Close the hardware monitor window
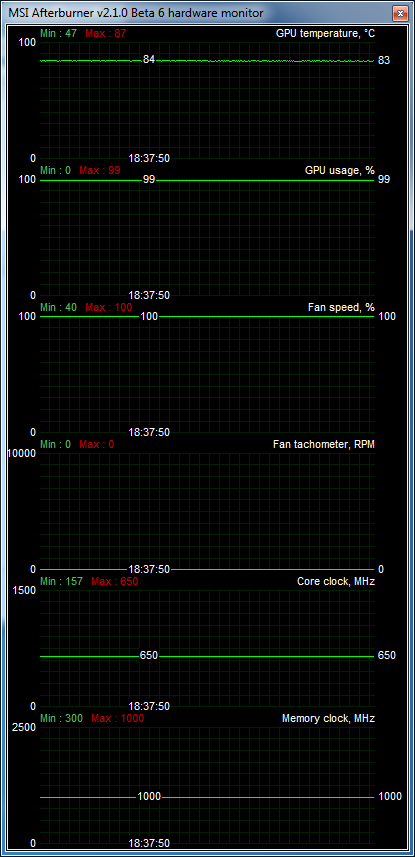415x857 pixels. tap(401, 12)
